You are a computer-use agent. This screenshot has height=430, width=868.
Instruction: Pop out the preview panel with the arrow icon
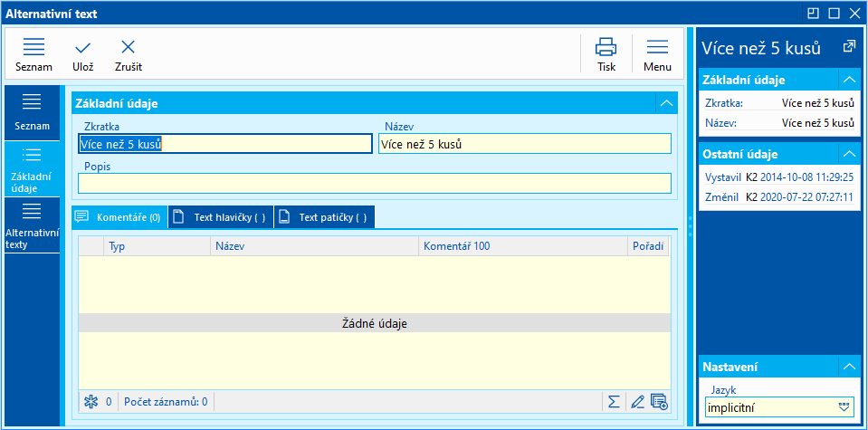(x=849, y=46)
